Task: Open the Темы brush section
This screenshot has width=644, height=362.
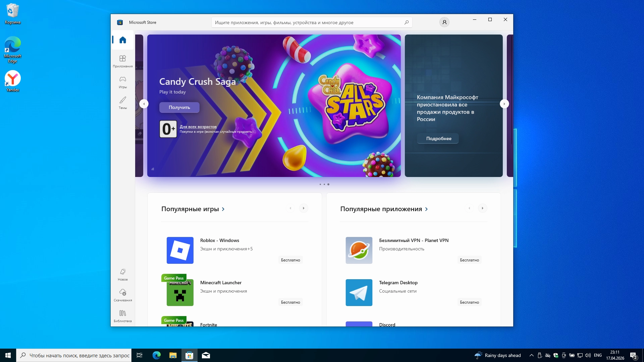Action: (x=123, y=103)
